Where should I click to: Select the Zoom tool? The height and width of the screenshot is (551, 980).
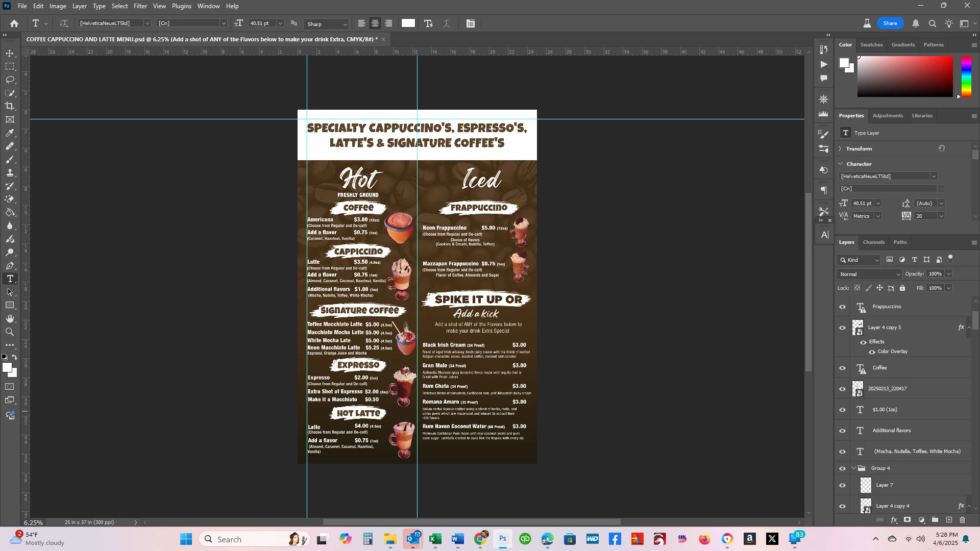click(10, 332)
